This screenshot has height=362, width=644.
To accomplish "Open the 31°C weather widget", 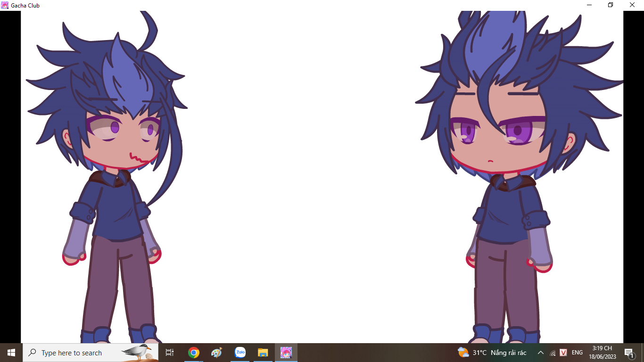I will pos(492,353).
